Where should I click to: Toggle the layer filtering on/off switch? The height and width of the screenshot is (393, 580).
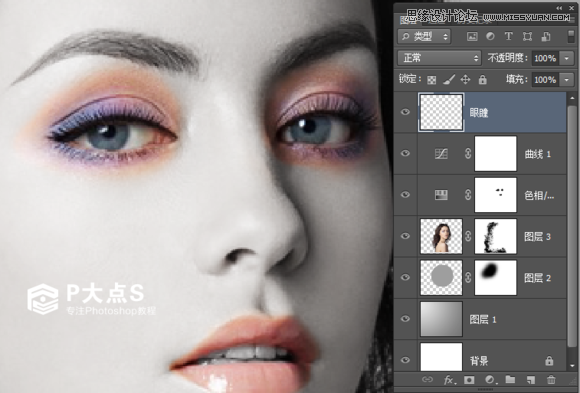point(571,37)
